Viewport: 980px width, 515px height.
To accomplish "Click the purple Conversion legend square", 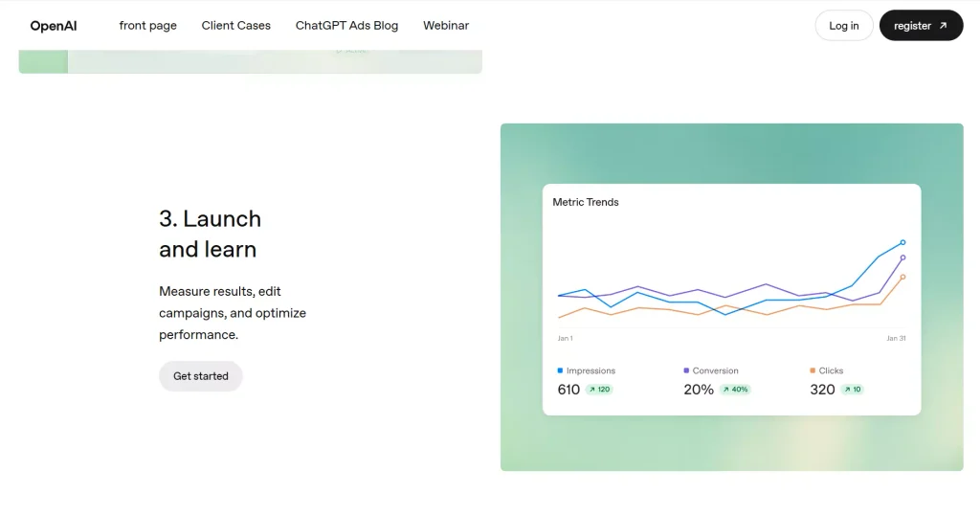I will (686, 370).
